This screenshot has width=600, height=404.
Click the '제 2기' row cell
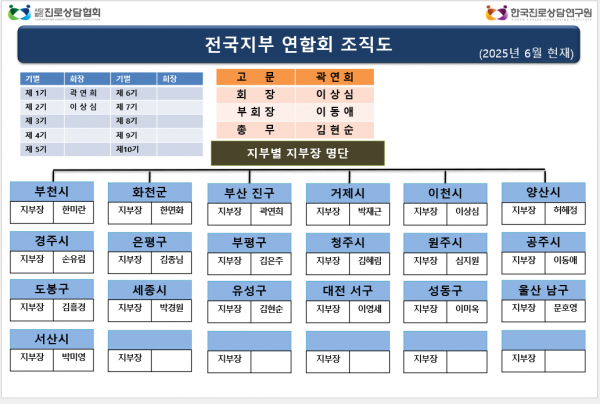coord(42,107)
